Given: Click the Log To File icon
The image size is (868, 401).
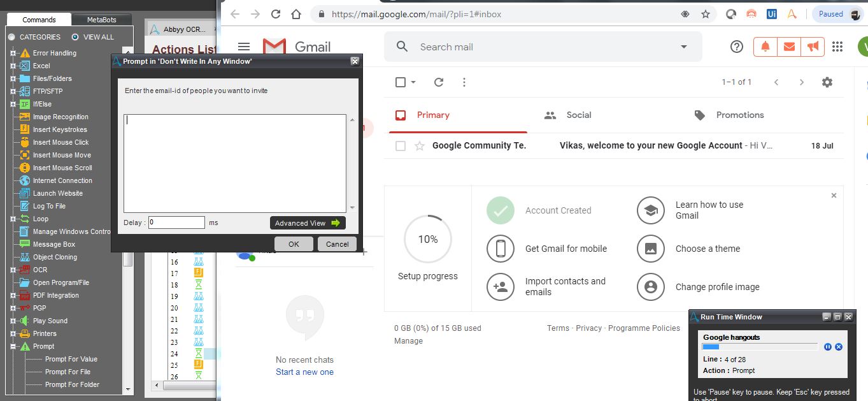Looking at the screenshot, I should (x=25, y=206).
